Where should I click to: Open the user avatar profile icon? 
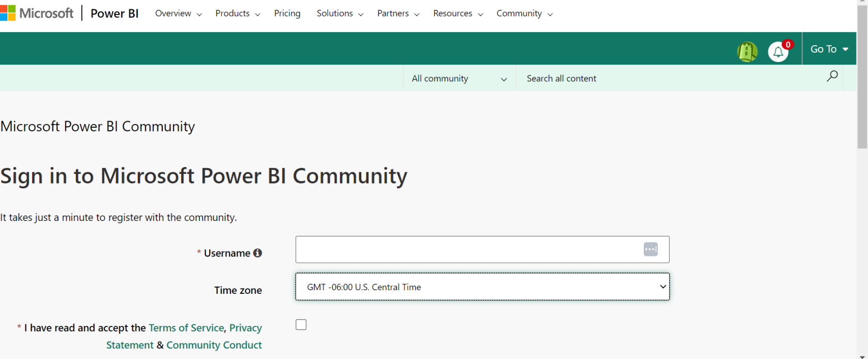coord(747,51)
